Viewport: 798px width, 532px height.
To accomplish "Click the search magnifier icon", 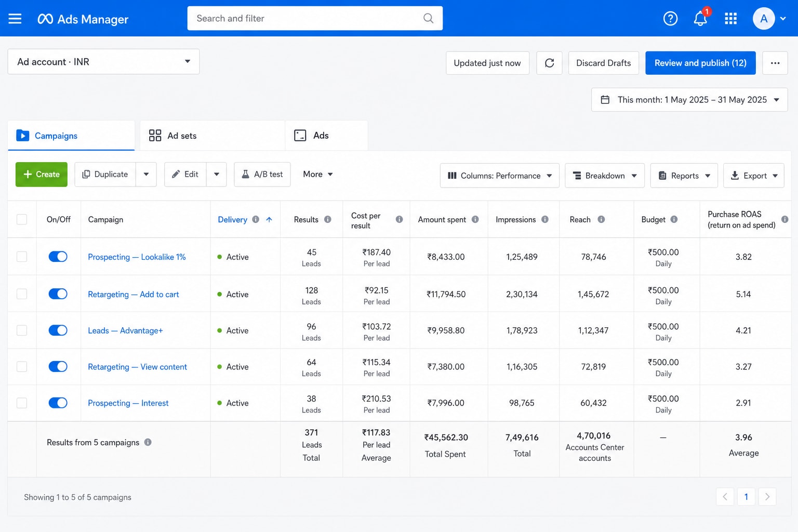I will tap(428, 18).
